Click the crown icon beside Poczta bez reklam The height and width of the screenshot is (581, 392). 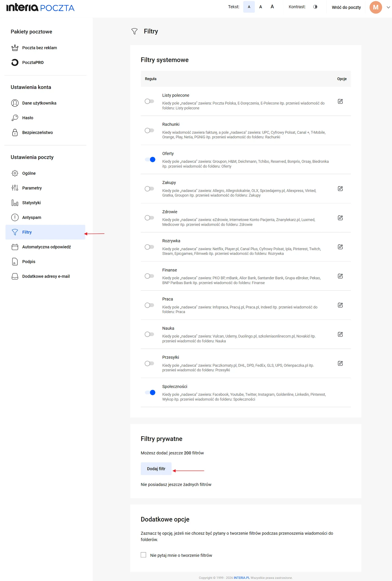point(15,48)
